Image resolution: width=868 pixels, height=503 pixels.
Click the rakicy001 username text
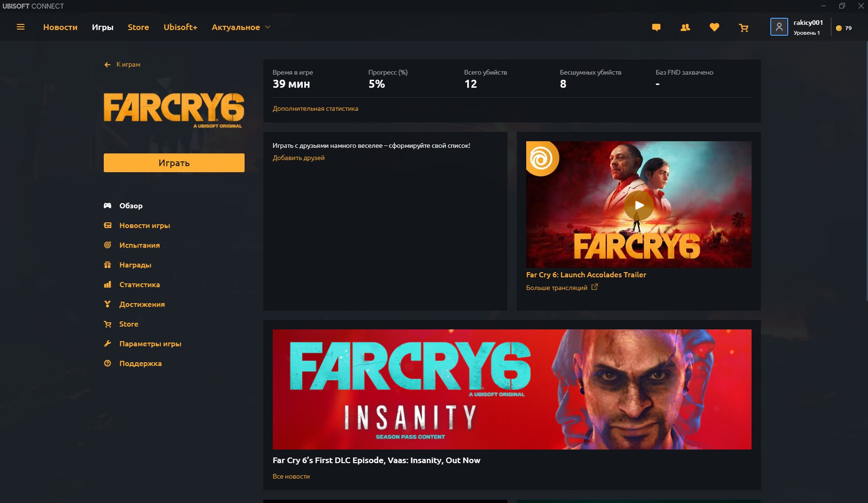[808, 23]
